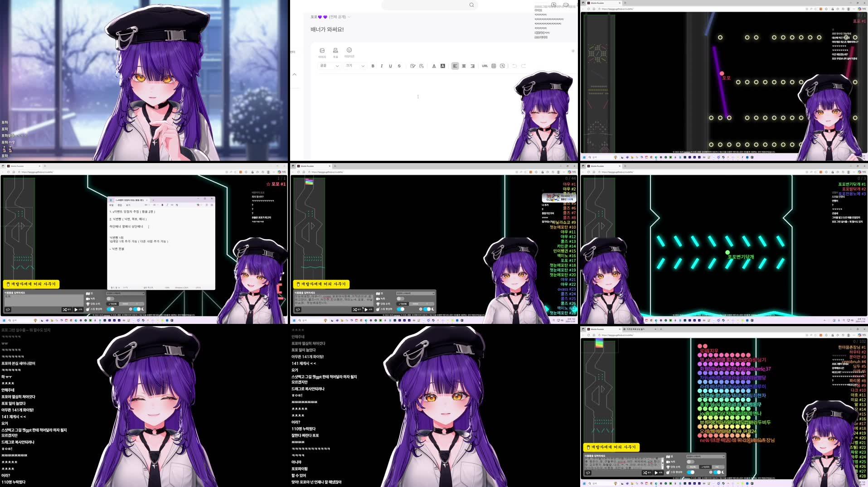
Task: Click the URL insert icon in the editor toolbar
Action: [485, 66]
